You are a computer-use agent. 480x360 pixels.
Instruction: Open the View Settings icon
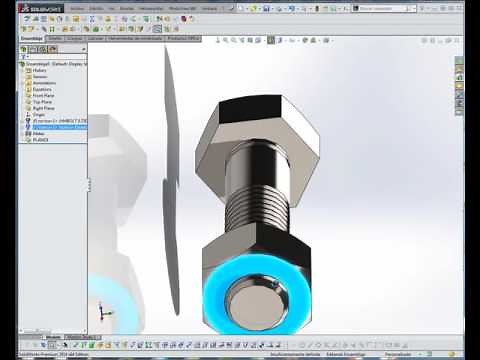pos(326,40)
